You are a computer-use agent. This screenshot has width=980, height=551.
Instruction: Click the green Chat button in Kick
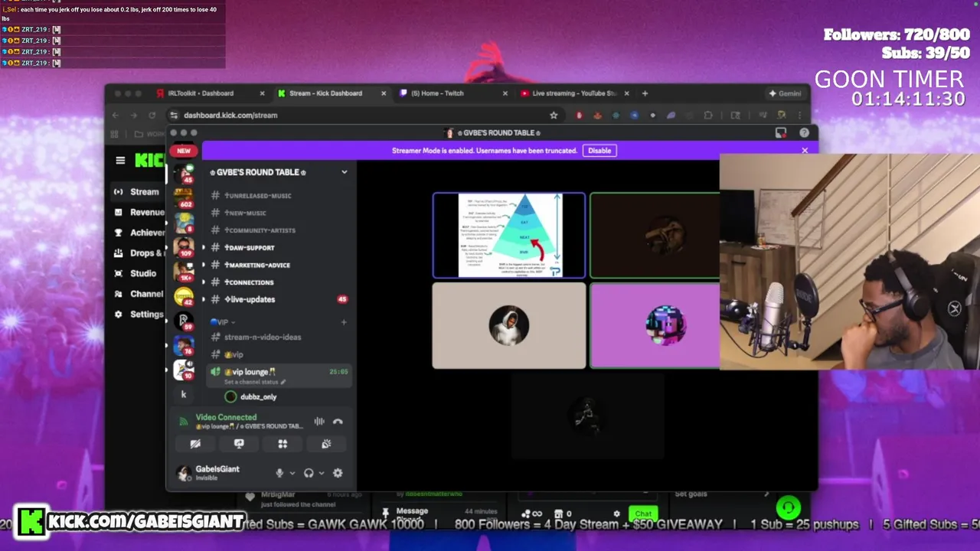tap(643, 514)
